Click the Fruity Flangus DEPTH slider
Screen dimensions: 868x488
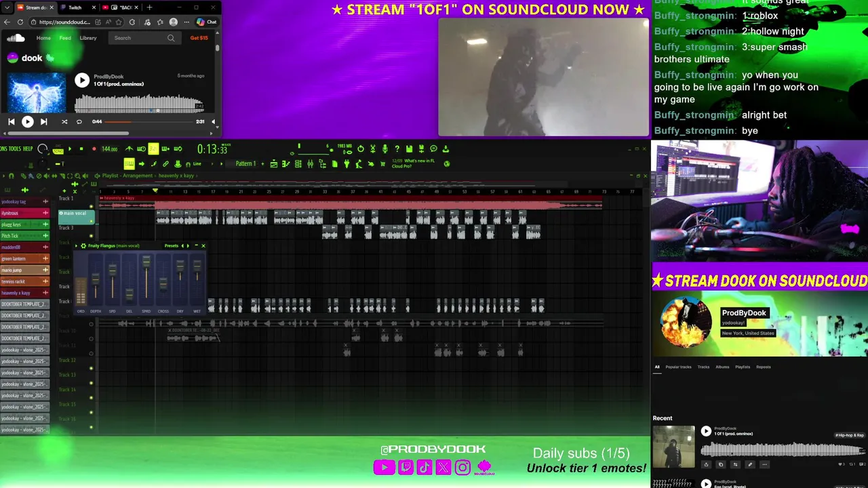(96, 279)
